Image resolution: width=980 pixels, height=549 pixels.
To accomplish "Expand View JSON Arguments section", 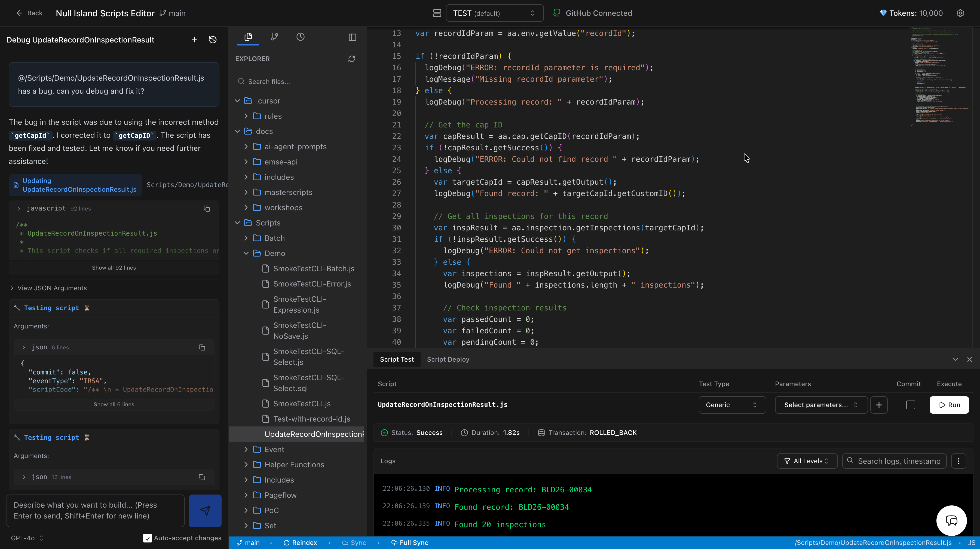I will pos(52,288).
